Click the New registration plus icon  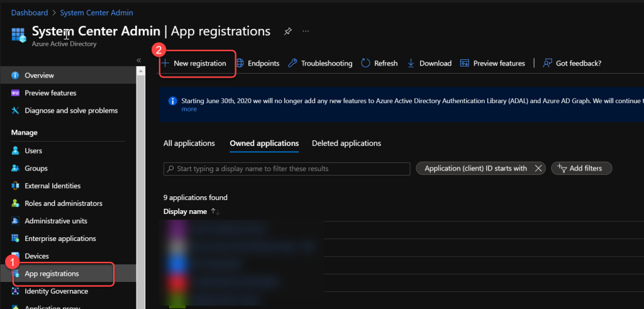pos(165,63)
